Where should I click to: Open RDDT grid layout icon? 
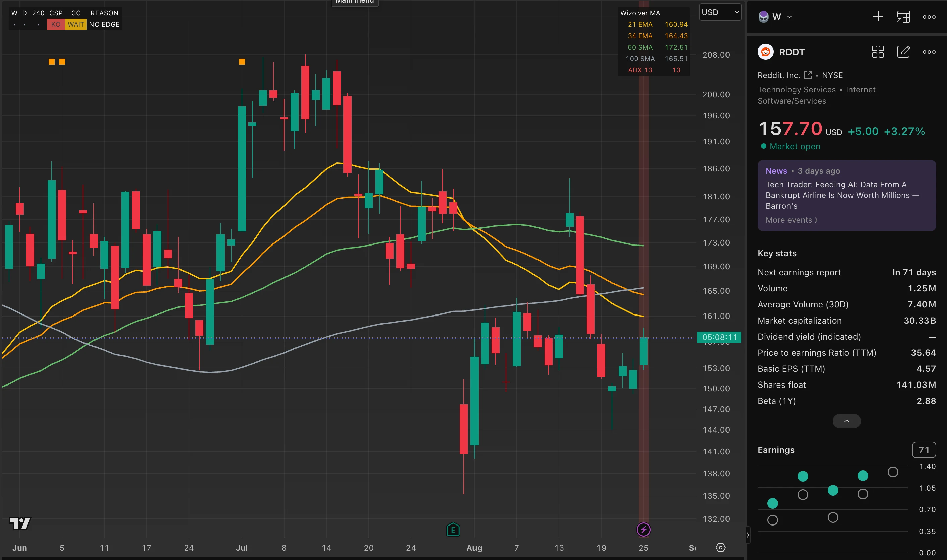tap(878, 52)
